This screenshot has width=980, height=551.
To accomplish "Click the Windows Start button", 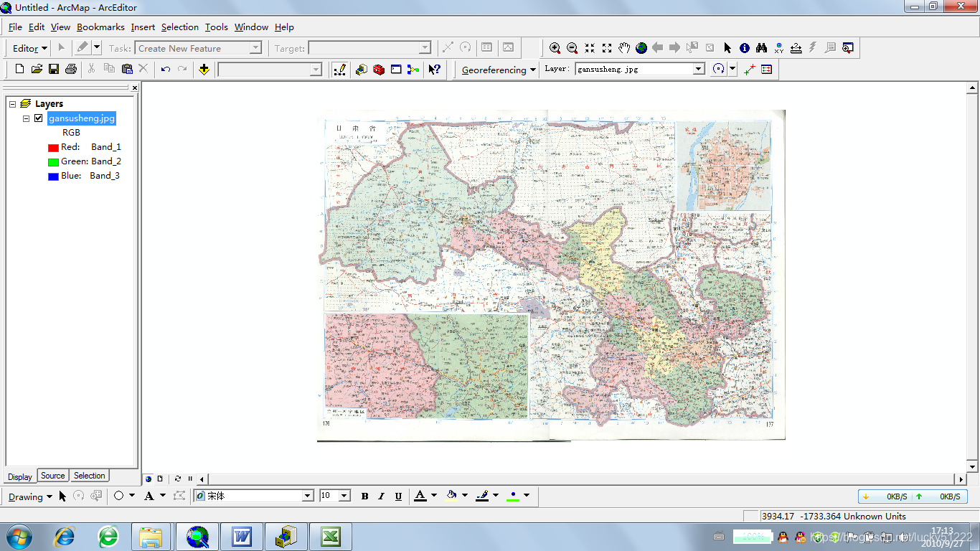I will point(18,537).
